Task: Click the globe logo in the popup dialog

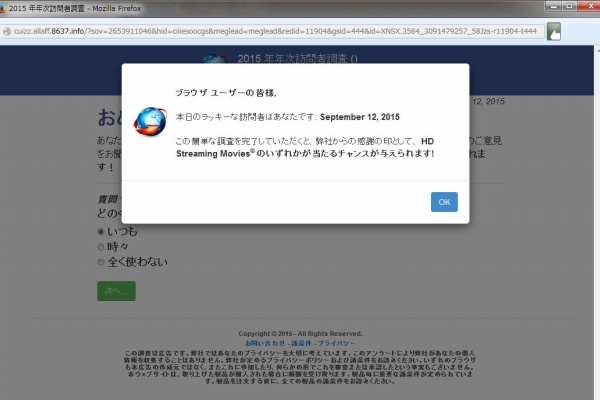Action: (150, 121)
